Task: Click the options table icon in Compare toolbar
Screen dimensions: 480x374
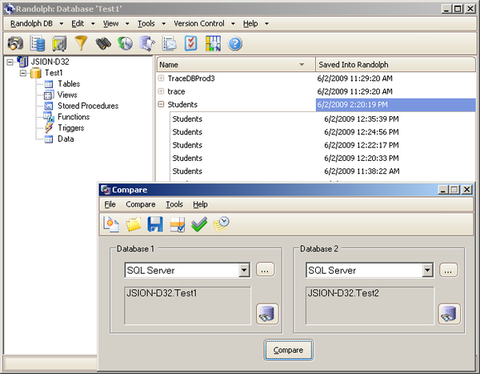Action: click(x=177, y=224)
